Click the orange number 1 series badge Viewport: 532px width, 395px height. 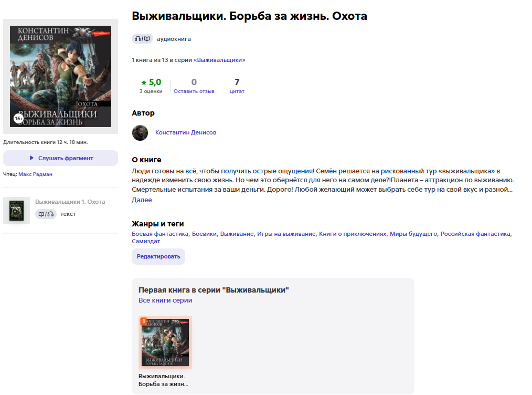click(x=144, y=320)
